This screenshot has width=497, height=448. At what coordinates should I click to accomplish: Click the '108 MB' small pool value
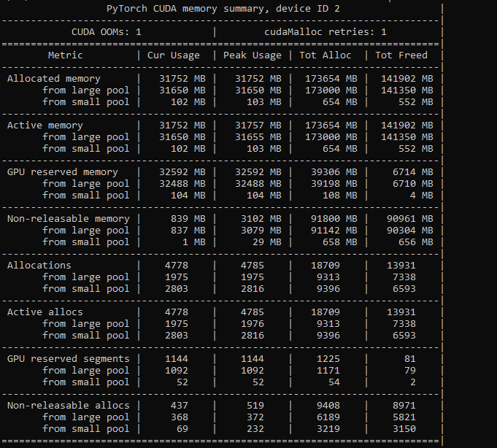(x=340, y=196)
